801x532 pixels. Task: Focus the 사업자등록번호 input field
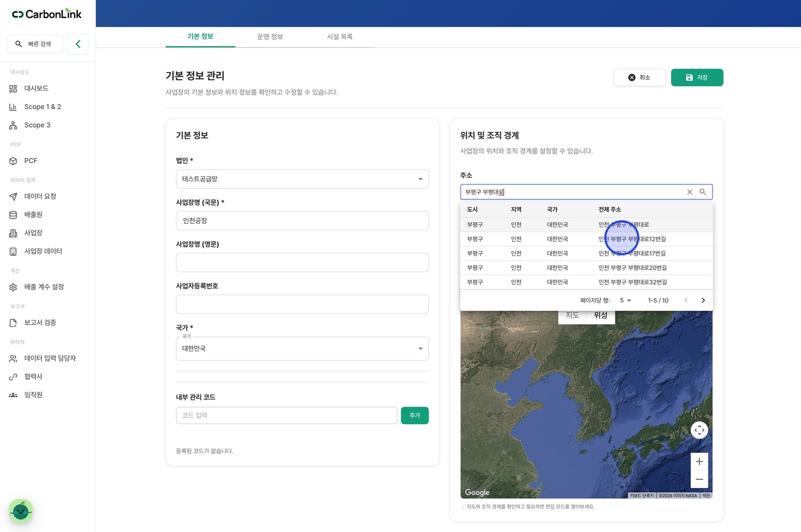302,304
